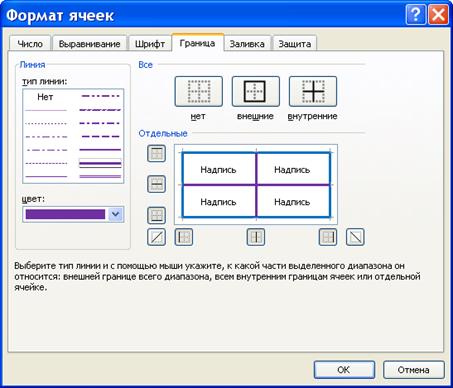
Task: Click the purple color swatch field
Action: click(x=65, y=214)
